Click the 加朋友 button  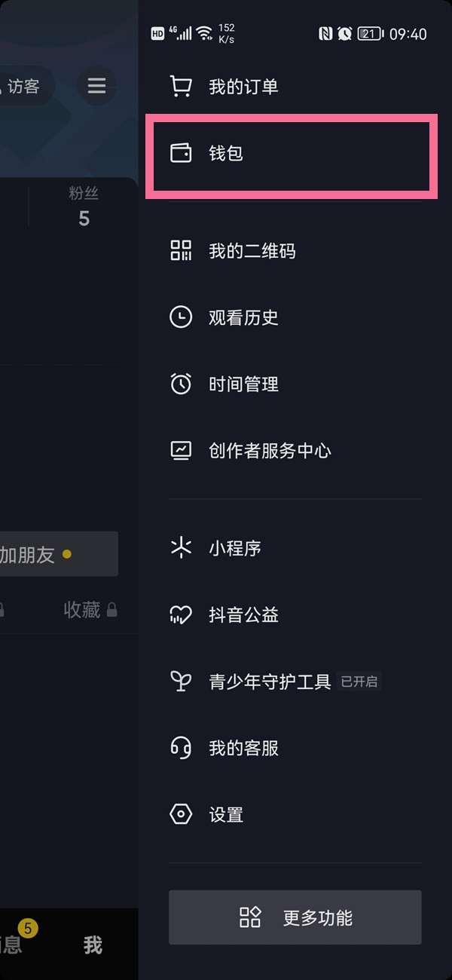[x=45, y=555]
